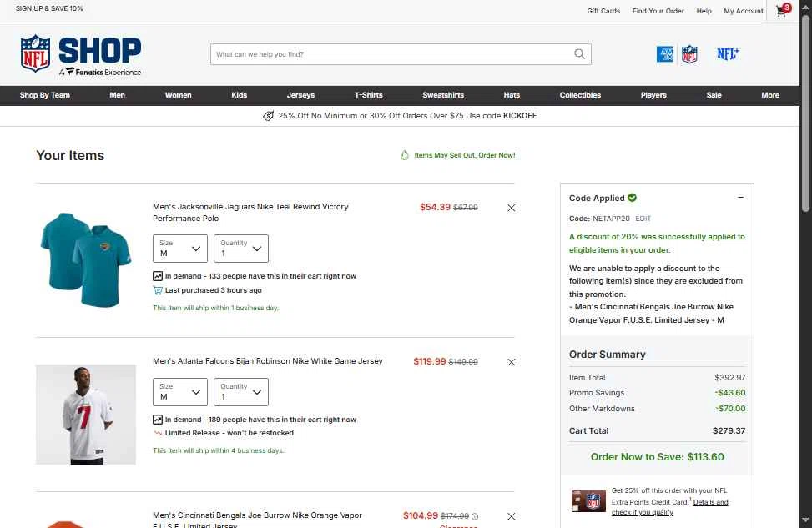The height and width of the screenshot is (528, 812).
Task: Open the Hats menu
Action: [512, 95]
